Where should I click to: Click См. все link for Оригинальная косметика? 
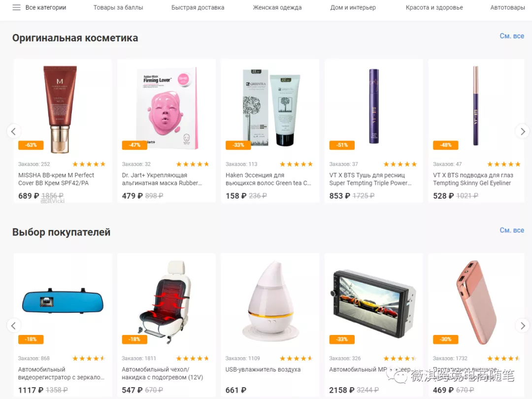coord(512,36)
